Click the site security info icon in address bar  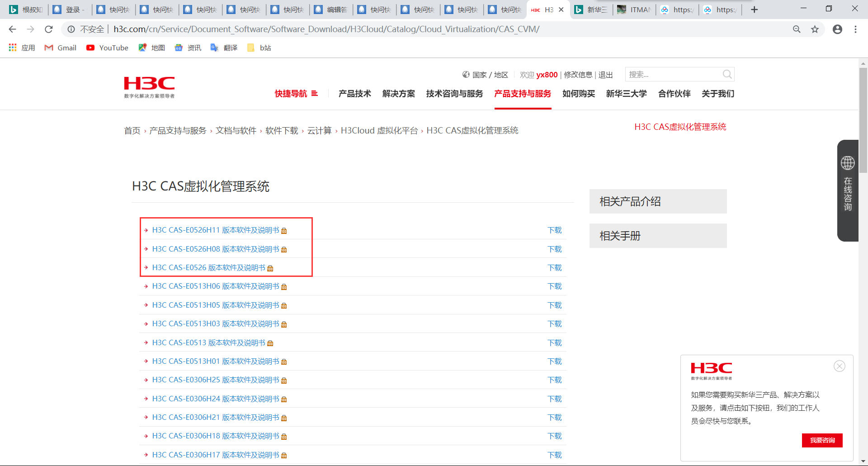tap(71, 29)
